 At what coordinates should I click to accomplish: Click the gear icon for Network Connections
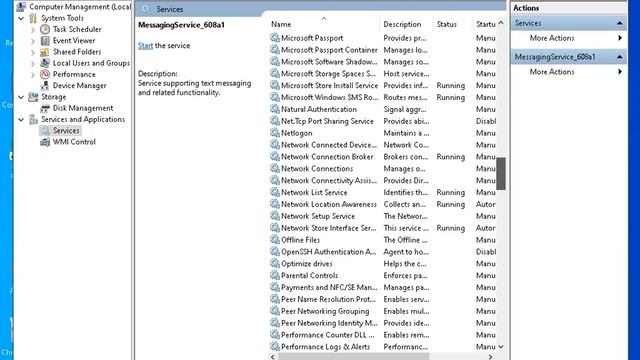click(x=275, y=169)
